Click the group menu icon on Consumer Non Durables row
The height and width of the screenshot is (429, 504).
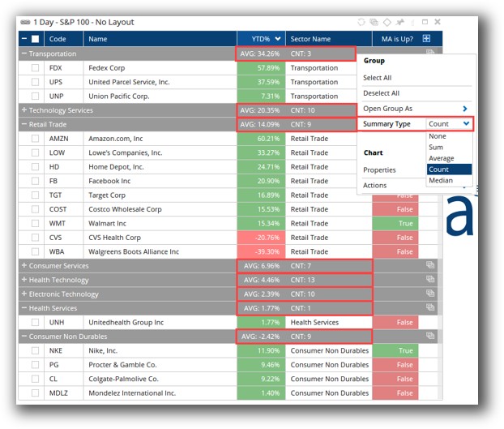click(x=431, y=336)
